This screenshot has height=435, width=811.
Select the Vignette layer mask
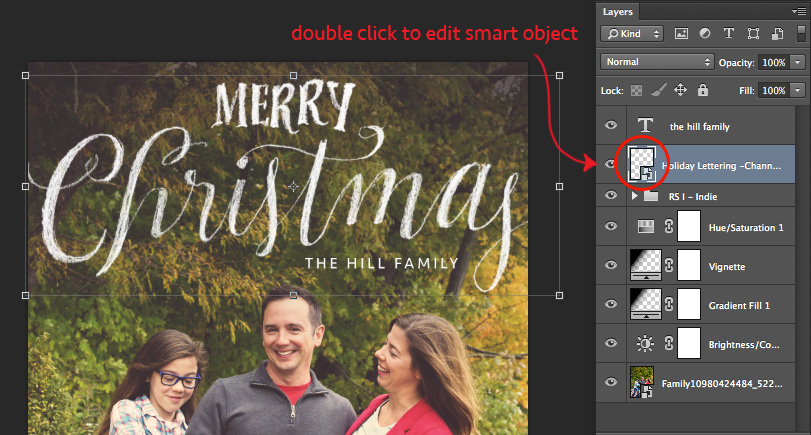pos(689,265)
